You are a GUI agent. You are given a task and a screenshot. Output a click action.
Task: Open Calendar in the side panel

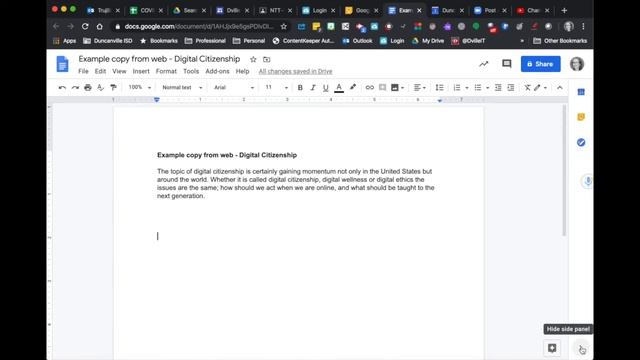[581, 92]
